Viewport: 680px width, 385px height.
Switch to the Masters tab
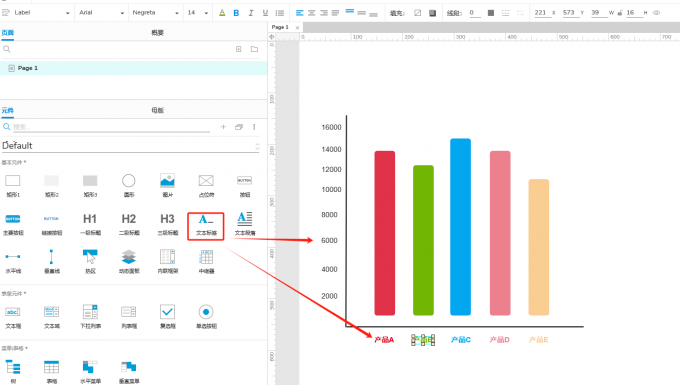[157, 111]
